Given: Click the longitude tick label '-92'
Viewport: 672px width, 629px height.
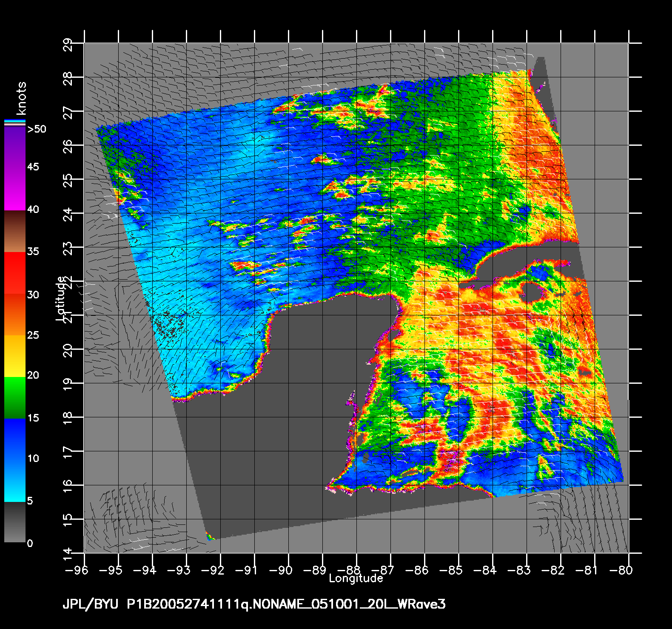Looking at the screenshot, I should tap(212, 570).
